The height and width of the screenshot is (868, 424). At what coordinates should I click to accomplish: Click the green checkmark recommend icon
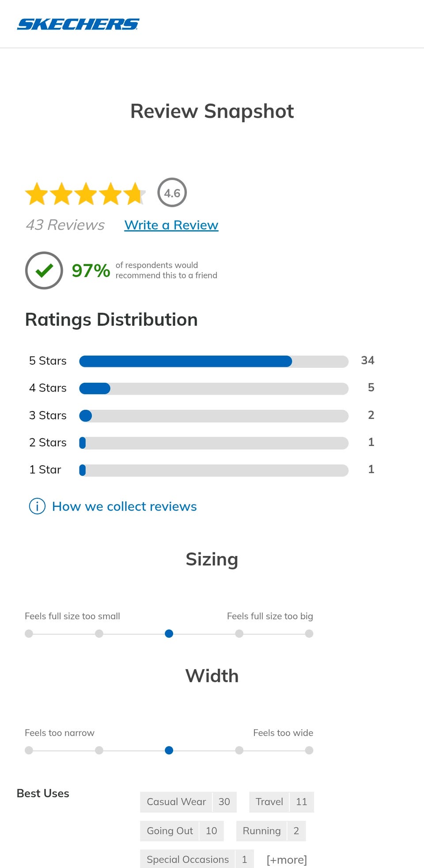(44, 270)
